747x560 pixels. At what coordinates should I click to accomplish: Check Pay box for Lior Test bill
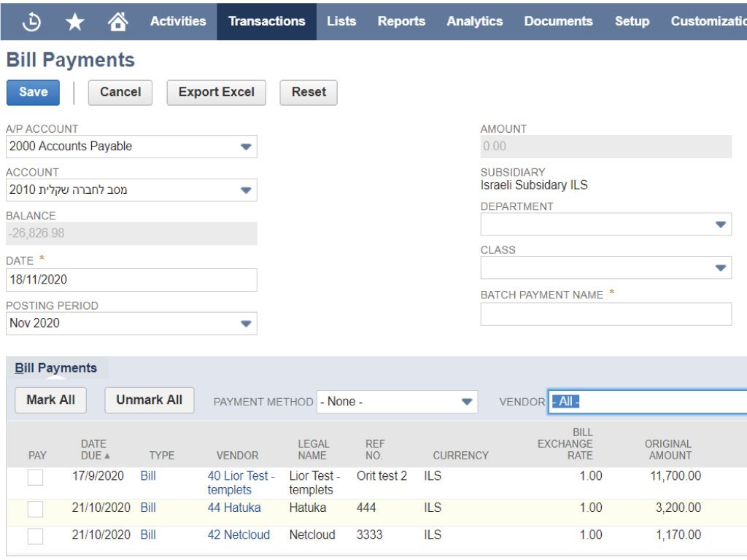35,477
